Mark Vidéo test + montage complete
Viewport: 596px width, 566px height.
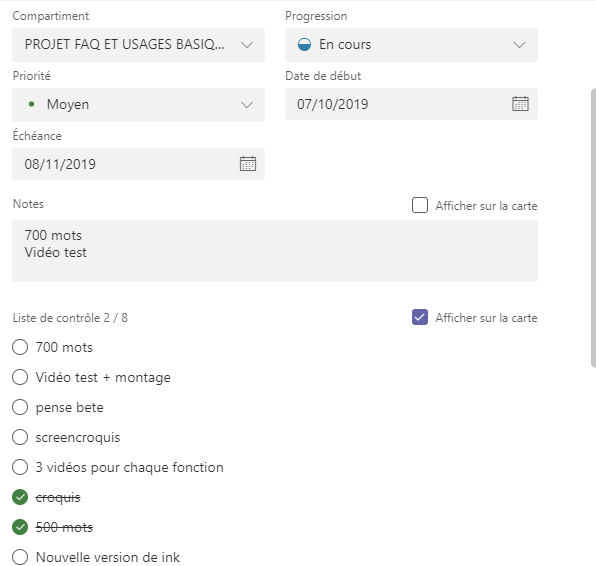pos(20,377)
